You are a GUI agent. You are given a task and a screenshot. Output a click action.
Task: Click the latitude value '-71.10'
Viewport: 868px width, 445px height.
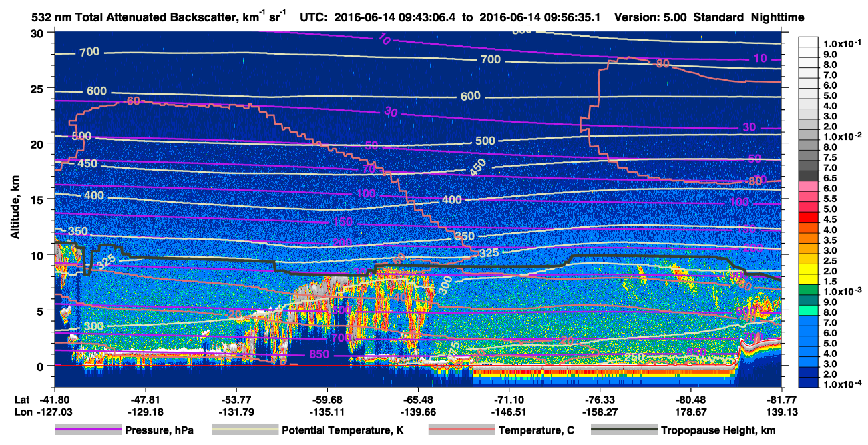(x=509, y=400)
